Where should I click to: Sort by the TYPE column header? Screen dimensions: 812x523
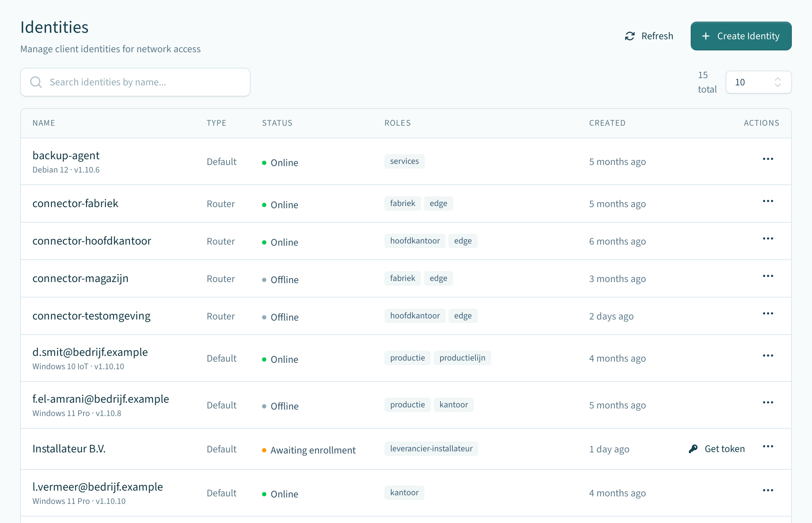tap(216, 123)
